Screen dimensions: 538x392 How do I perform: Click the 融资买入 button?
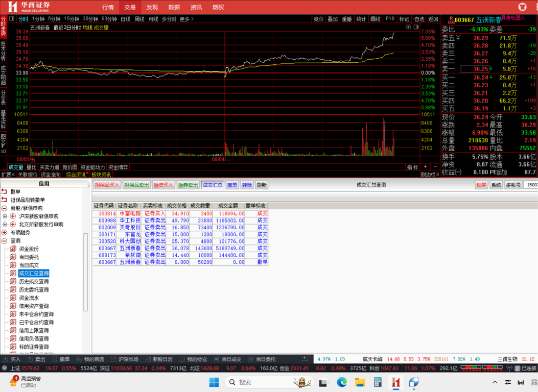pos(163,185)
